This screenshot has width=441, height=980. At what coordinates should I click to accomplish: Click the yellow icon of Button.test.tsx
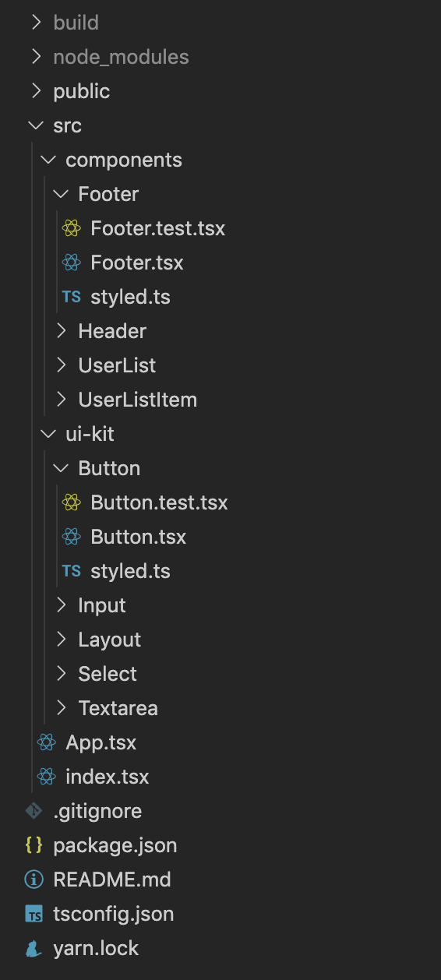(x=72, y=502)
